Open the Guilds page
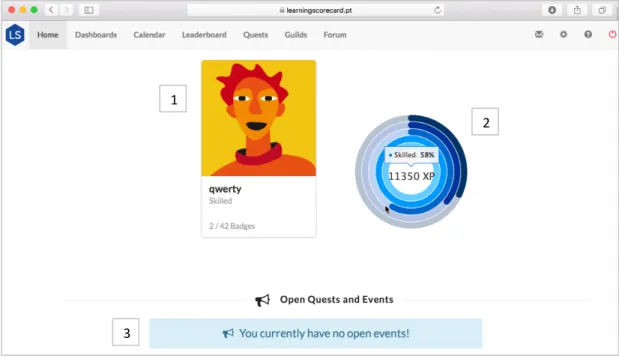The image size is (619, 362). pos(296,35)
